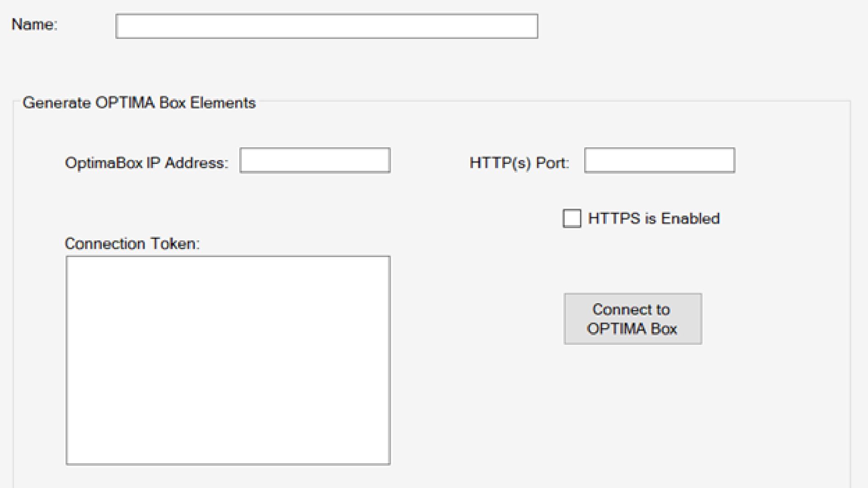This screenshot has height=488, width=868.
Task: Click the empty area under the Connect button
Action: coord(633,407)
